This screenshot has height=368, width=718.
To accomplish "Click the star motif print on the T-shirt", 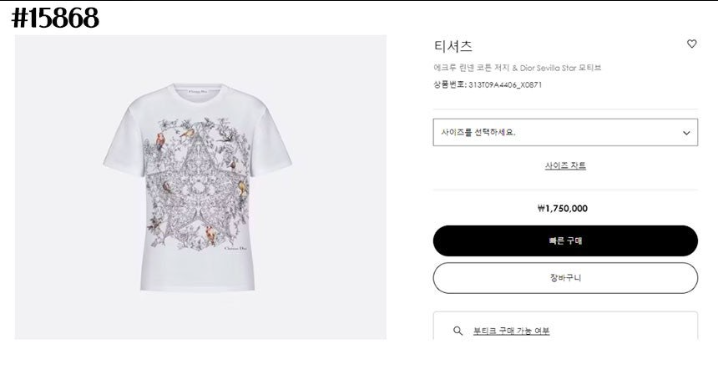I will [198, 183].
